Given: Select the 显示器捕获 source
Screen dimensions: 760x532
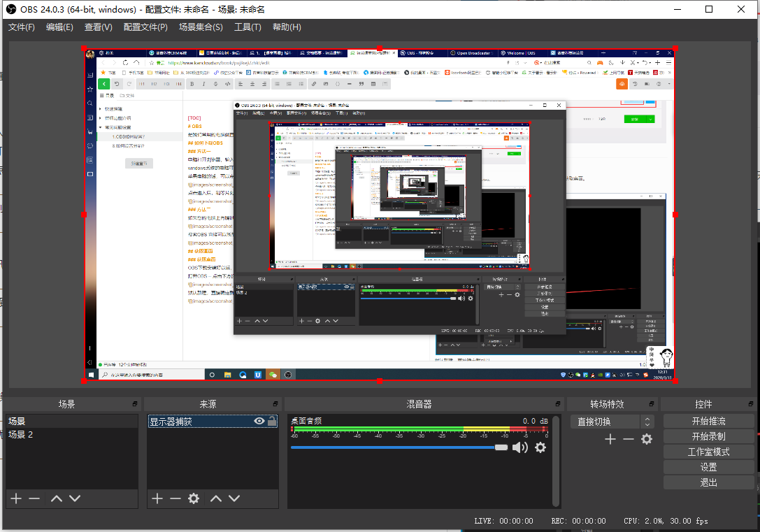Looking at the screenshot, I should click(x=213, y=422).
